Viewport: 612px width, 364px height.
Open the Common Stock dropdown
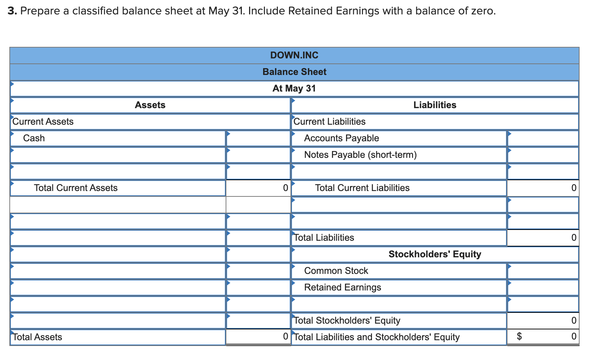click(x=399, y=271)
